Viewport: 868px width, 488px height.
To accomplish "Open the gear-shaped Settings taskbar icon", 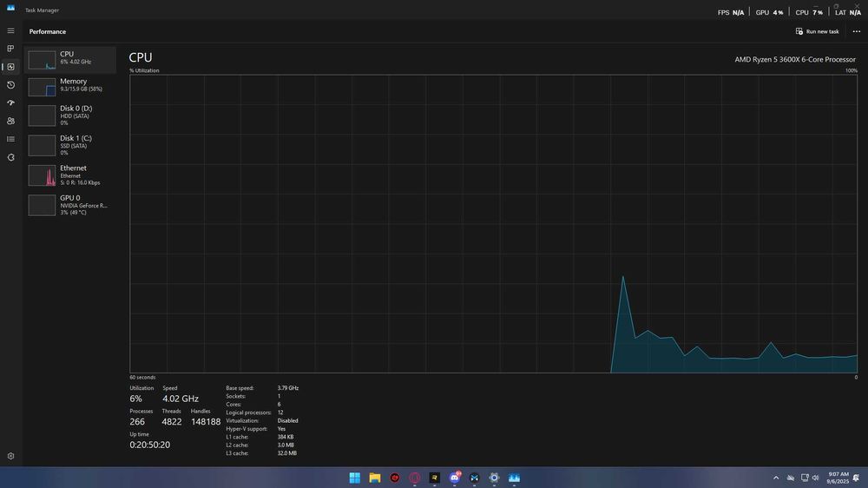I will (495, 478).
